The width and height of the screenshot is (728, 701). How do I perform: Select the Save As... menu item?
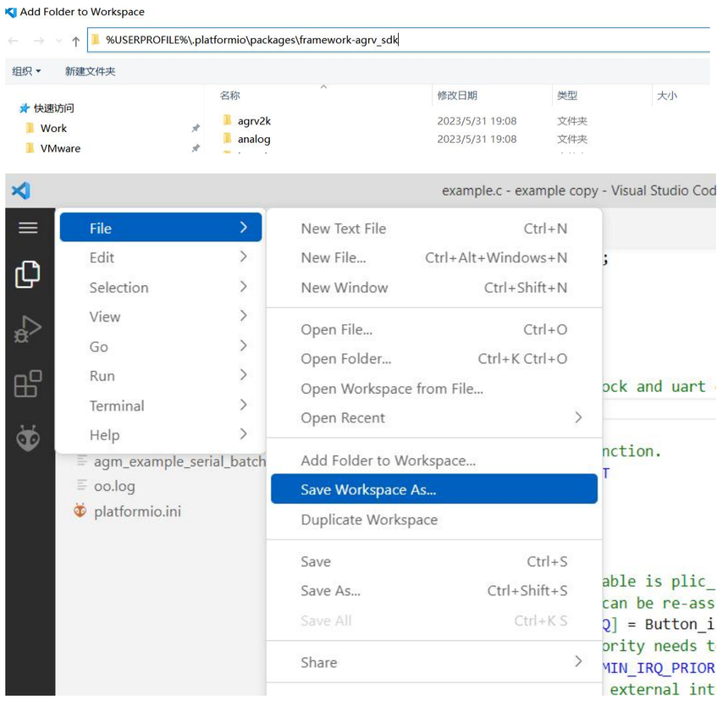[434, 590]
